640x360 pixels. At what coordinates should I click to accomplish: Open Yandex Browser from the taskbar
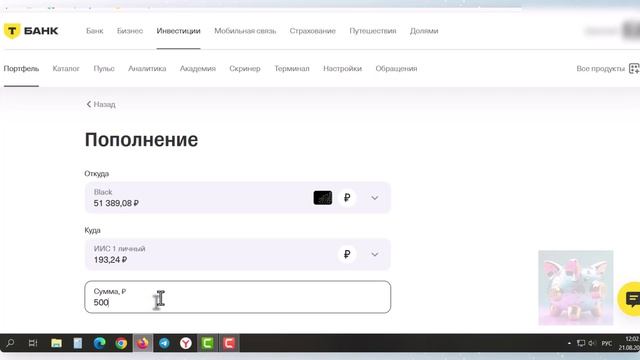[186, 343]
